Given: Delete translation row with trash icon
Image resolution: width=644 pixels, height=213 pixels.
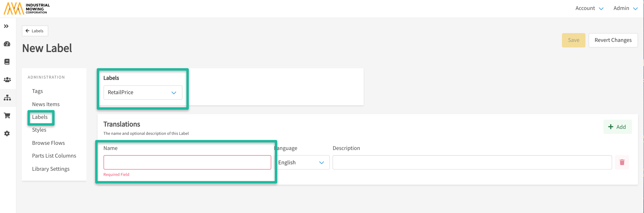Looking at the screenshot, I should click(x=622, y=162).
